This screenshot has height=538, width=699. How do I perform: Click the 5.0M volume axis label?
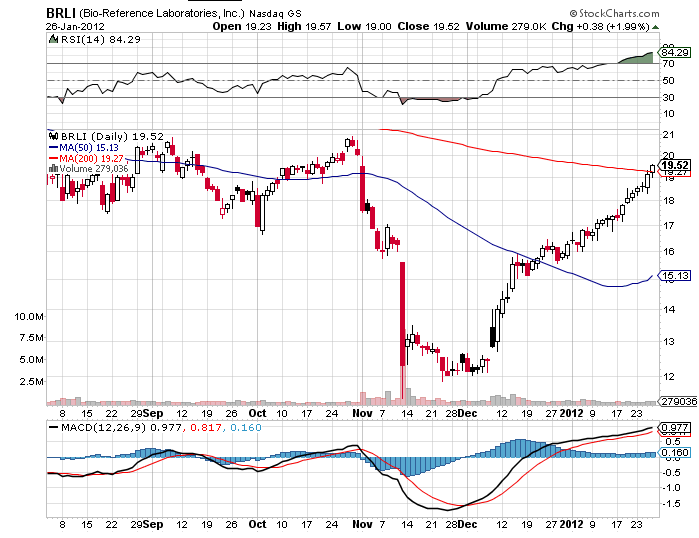31,359
